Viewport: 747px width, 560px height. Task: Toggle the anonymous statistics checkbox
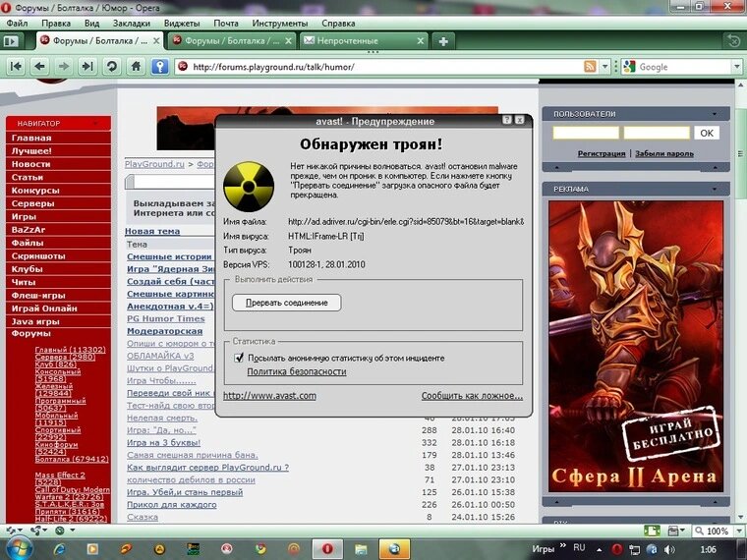(x=239, y=358)
